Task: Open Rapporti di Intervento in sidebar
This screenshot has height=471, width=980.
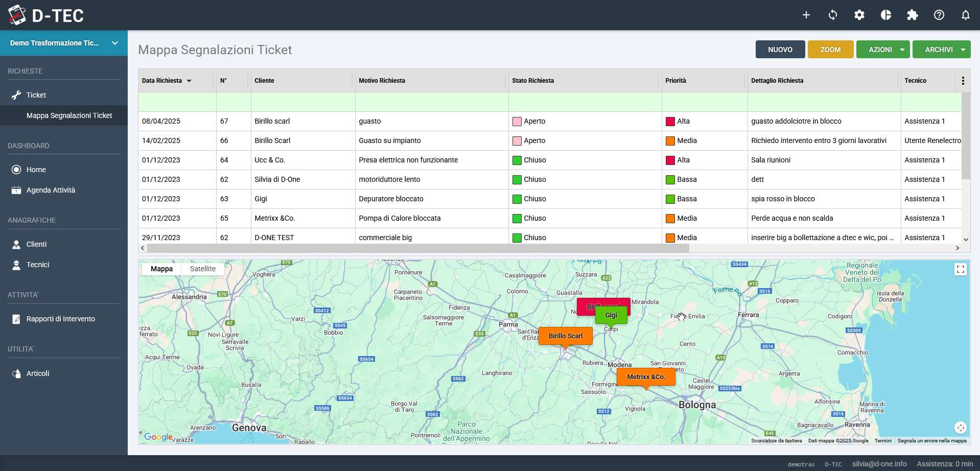Action: click(60, 319)
